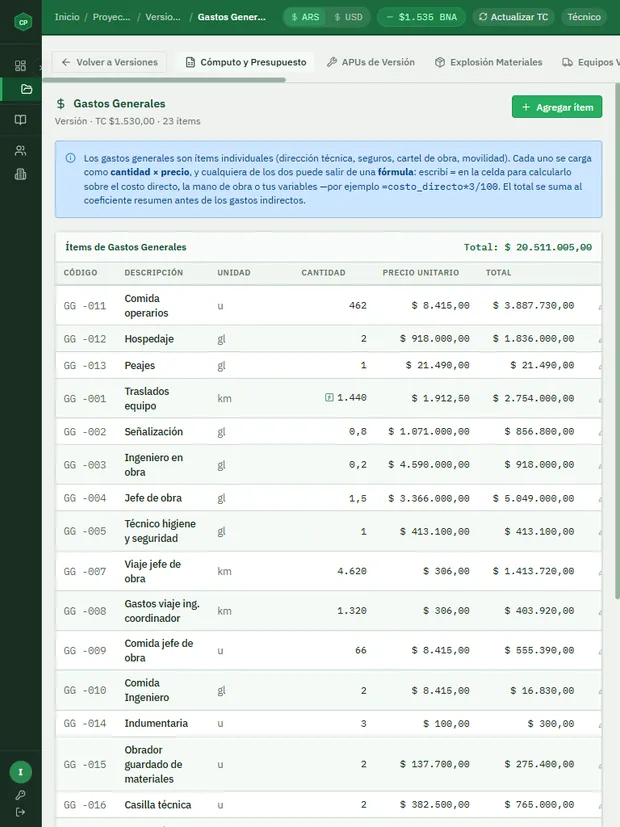The width and height of the screenshot is (620, 827).
Task: Click the formula icon beside quantity 1.440
Action: pos(329,397)
